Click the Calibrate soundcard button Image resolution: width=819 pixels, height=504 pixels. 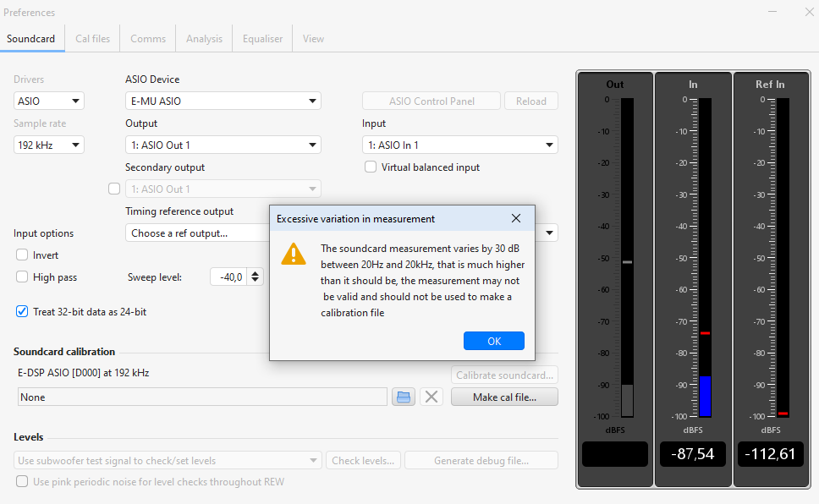504,375
